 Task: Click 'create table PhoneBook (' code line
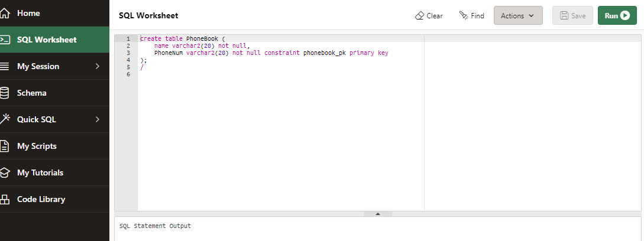click(x=183, y=38)
